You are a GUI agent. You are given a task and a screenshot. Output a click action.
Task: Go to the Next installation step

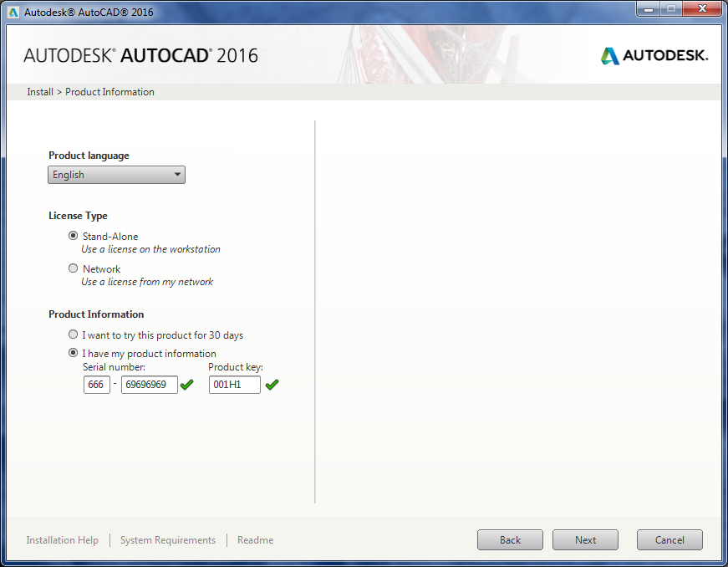(585, 539)
